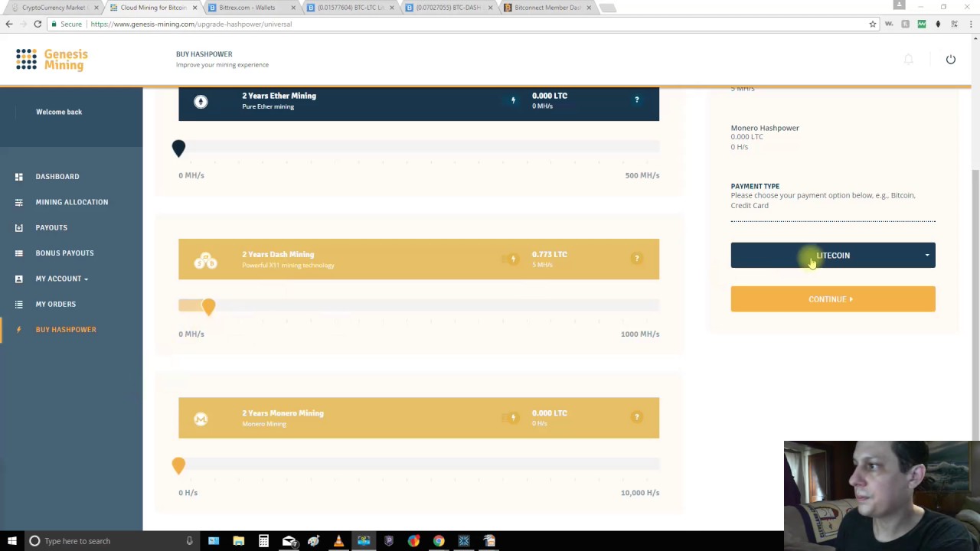Open Bonus Payouts in the sidebar
The width and height of the screenshot is (980, 551).
tap(64, 253)
